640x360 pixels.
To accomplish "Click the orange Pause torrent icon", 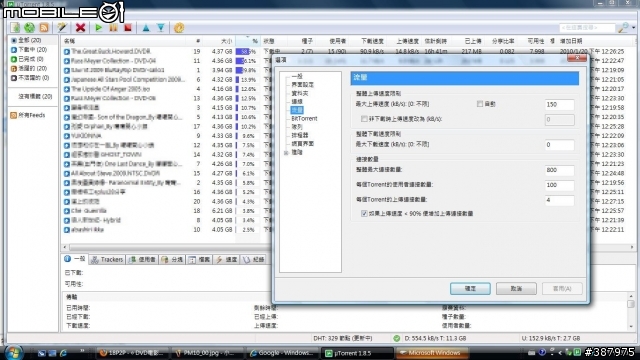I will click(113, 28).
